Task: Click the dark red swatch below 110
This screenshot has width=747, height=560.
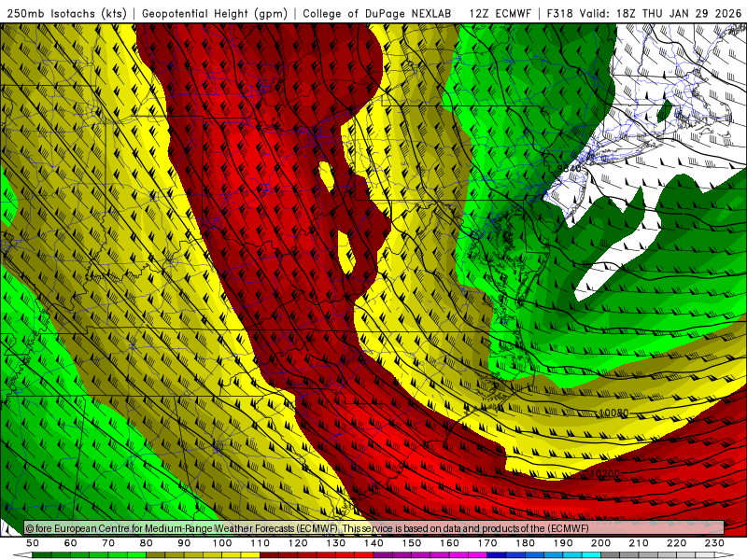Action: (269, 555)
